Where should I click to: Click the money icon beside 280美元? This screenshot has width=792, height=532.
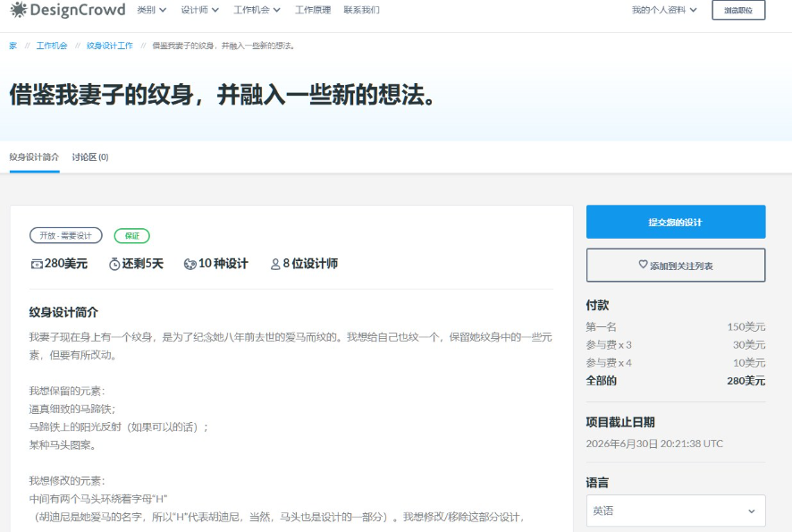pyautogui.click(x=37, y=265)
